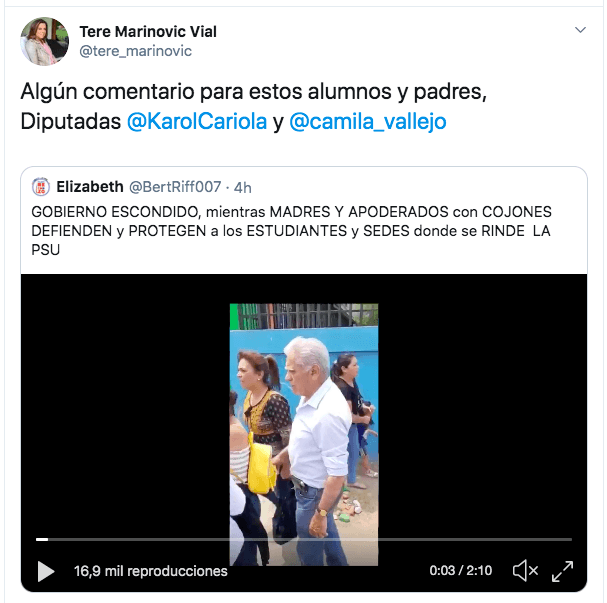Open tweet options chevron menu
Screen dimensions: 607x603
[x=580, y=30]
